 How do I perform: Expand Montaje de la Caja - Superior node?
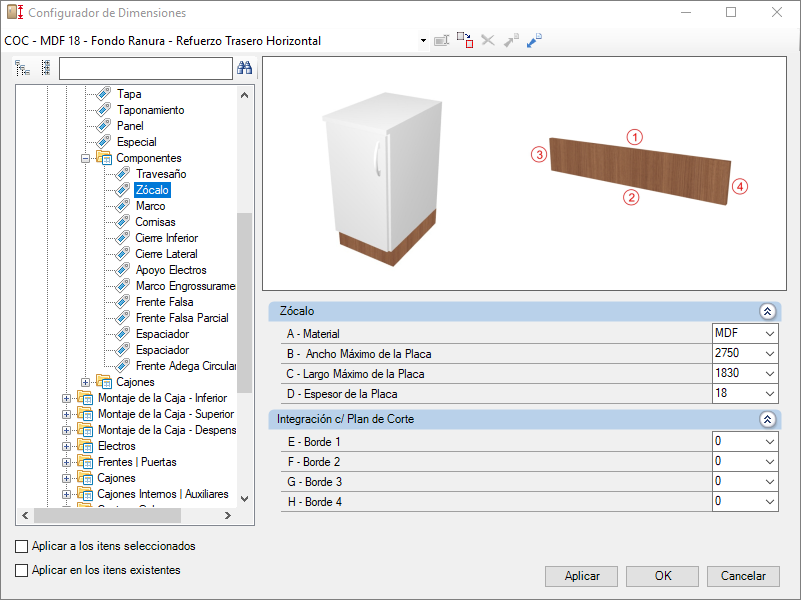click(66, 414)
